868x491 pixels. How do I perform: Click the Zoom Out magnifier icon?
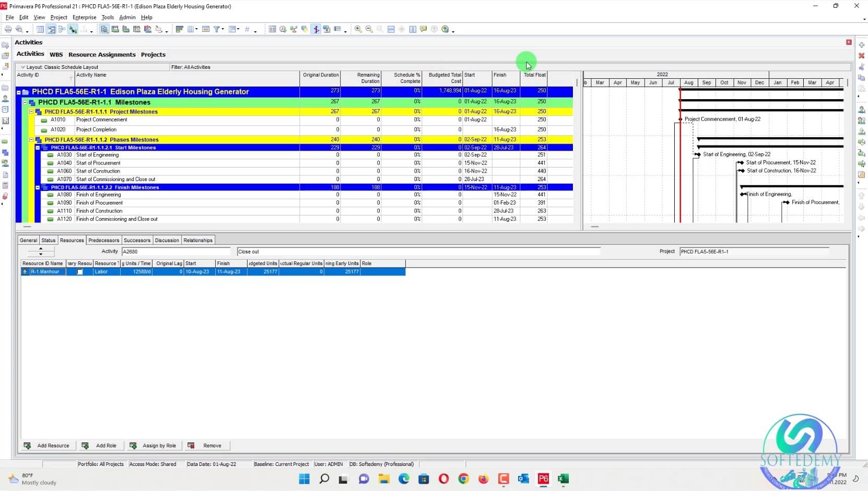click(369, 29)
